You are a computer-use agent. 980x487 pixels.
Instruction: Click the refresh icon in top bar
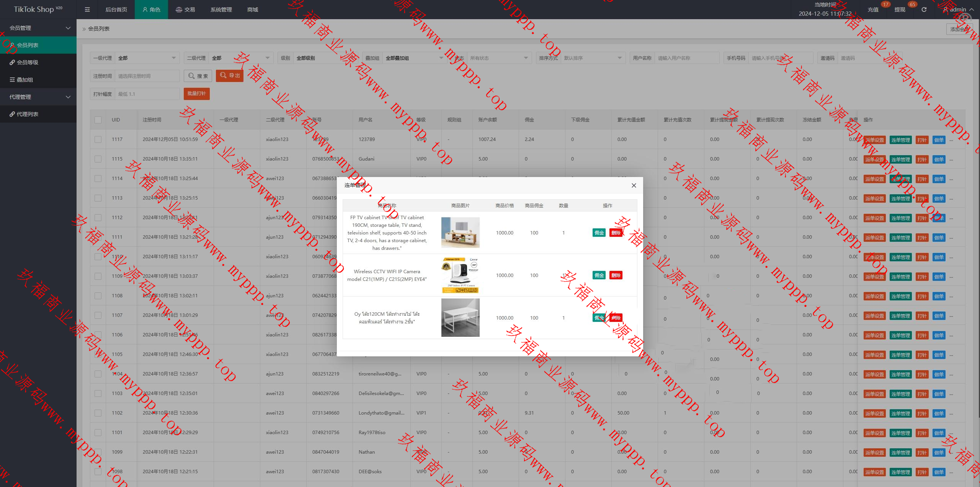tap(924, 10)
